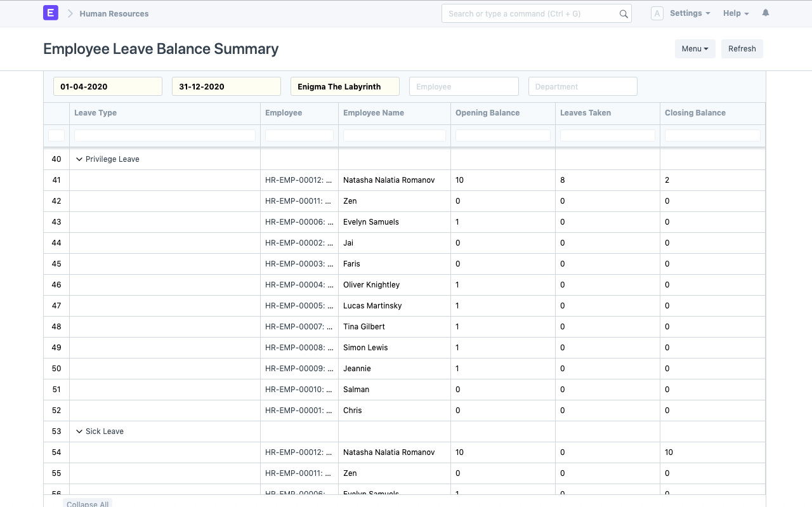The width and height of the screenshot is (812, 507).
Task: Sort by Leave Type column header
Action: 165,113
